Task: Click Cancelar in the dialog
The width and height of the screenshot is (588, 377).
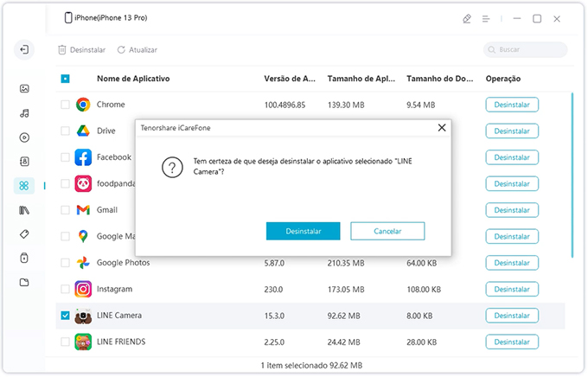Action: [387, 231]
